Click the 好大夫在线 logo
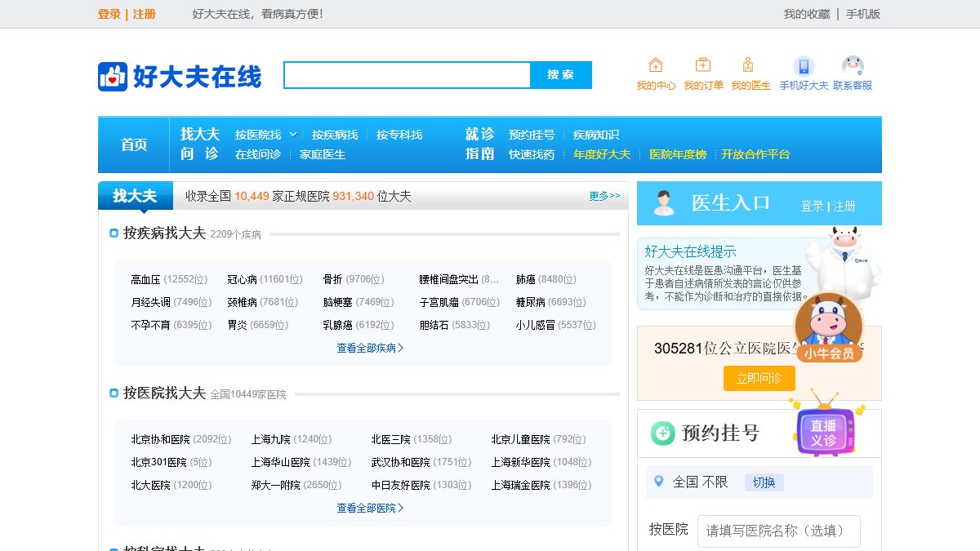Viewport: 980px width, 551px height. pyautogui.click(x=180, y=77)
